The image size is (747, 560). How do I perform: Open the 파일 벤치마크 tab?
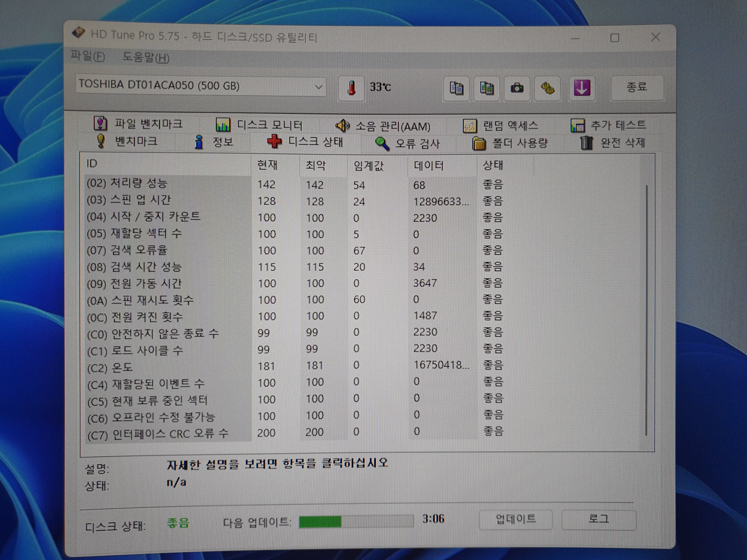click(138, 124)
